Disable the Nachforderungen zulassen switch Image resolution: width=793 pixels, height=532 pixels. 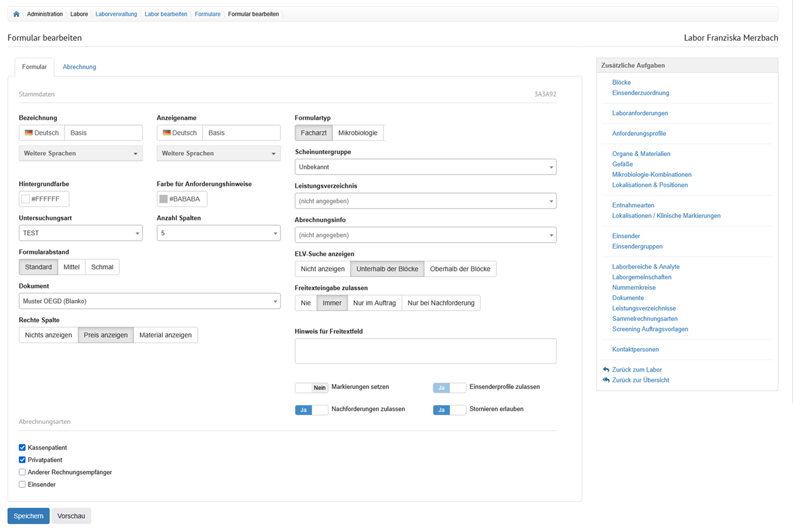click(311, 410)
